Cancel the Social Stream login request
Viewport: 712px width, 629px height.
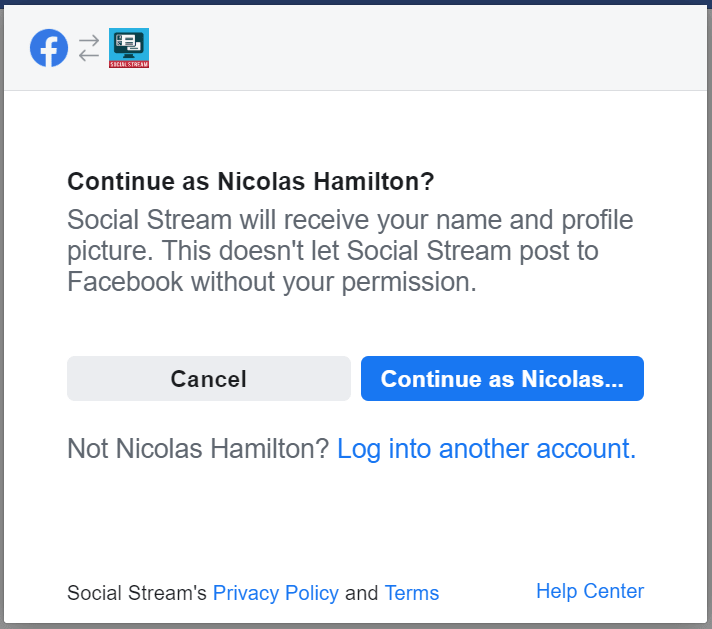click(209, 378)
